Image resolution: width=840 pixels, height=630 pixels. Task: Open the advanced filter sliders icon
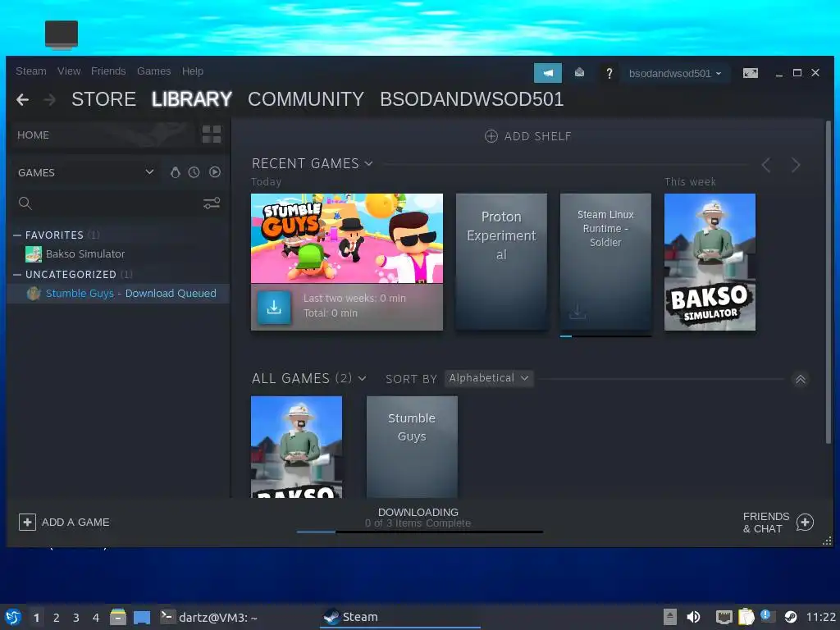[x=212, y=203]
